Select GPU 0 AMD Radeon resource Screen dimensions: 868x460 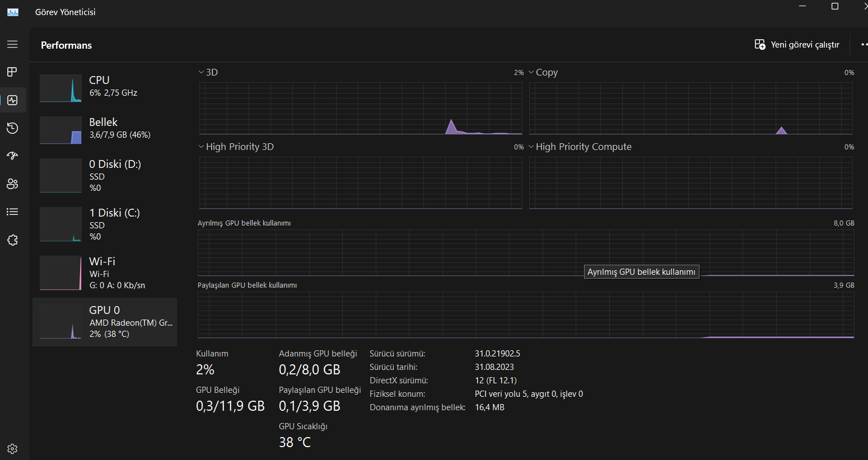[x=105, y=322]
